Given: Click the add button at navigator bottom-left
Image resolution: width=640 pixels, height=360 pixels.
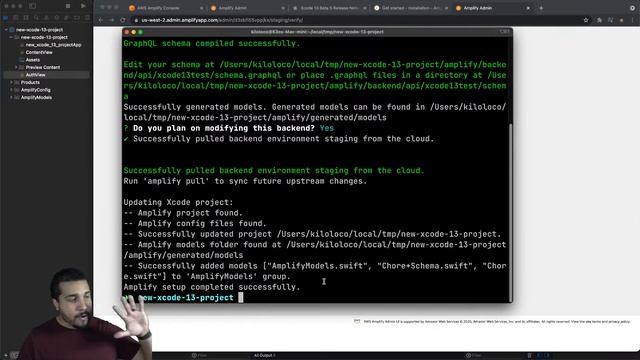Looking at the screenshot, I should pos(6,356).
